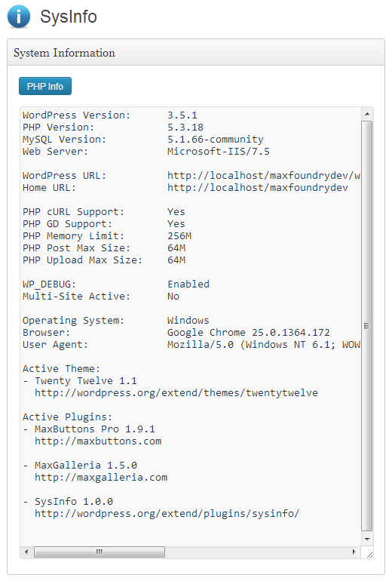The image size is (392, 581).
Task: Click the horizontal scrollbar left arrow
Action: click(26, 552)
